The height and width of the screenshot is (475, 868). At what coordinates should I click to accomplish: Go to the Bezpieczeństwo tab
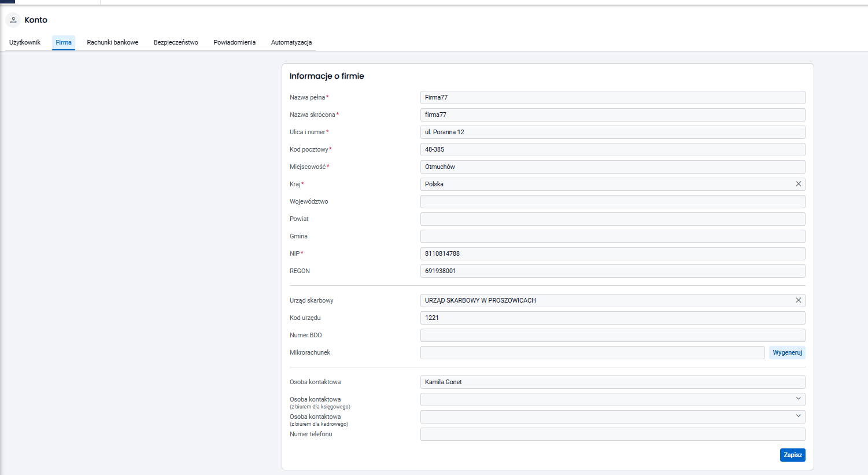[x=176, y=42]
